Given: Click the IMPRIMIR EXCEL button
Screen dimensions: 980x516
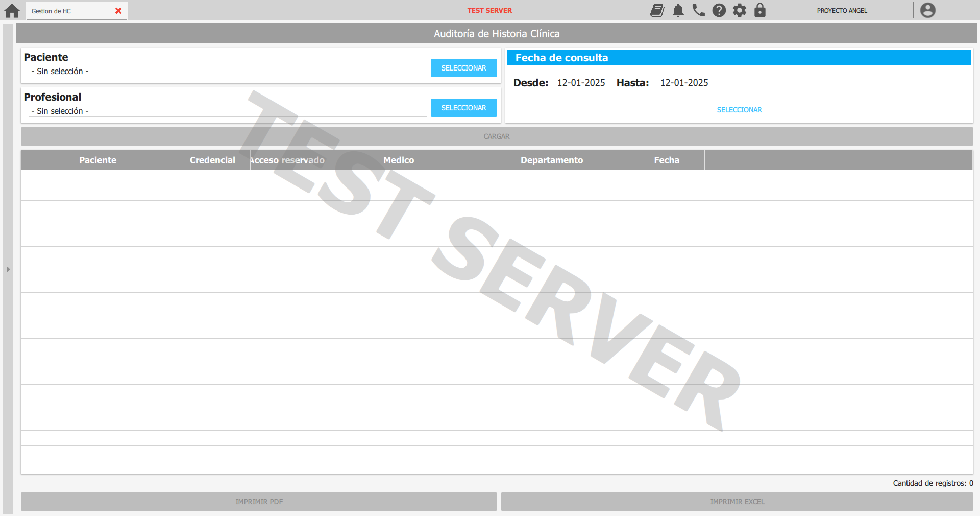Looking at the screenshot, I should pyautogui.click(x=737, y=502).
